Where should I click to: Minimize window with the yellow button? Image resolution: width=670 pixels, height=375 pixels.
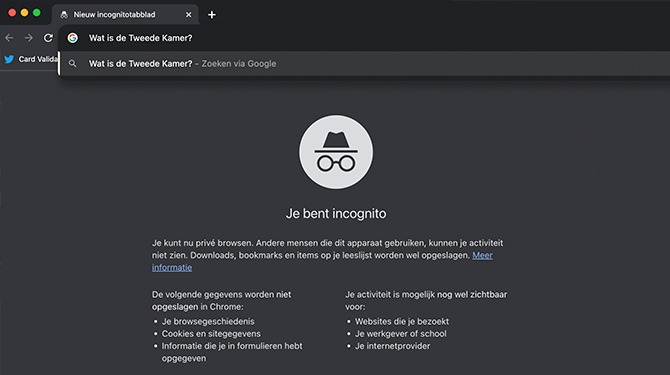(x=24, y=13)
